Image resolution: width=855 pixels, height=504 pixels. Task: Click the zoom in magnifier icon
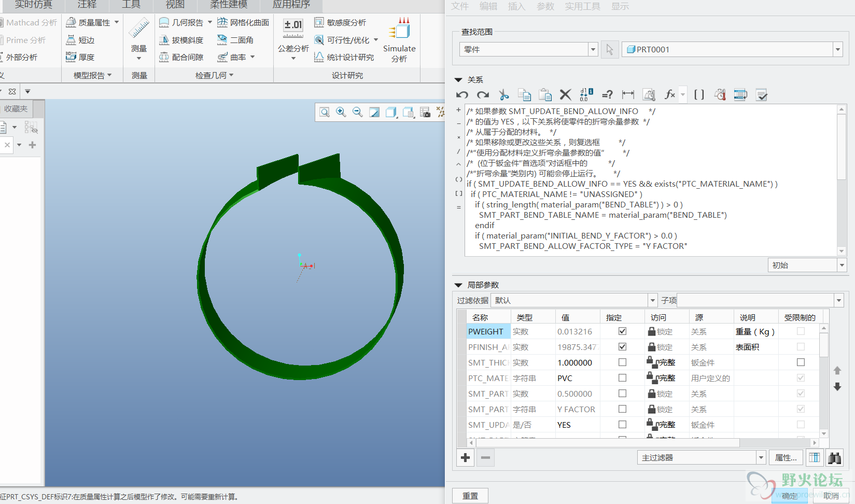click(341, 112)
